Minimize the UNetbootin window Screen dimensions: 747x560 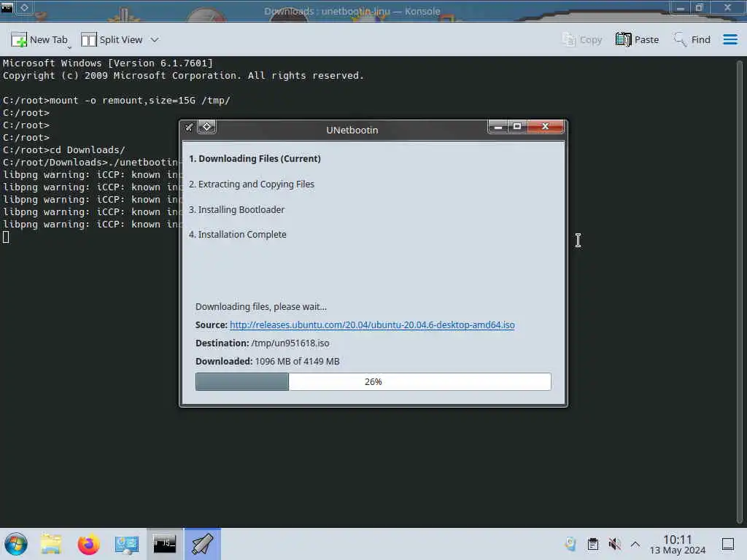click(x=498, y=127)
